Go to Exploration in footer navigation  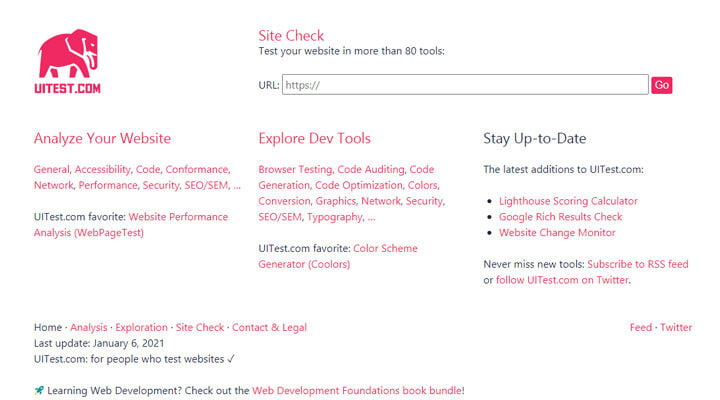141,327
